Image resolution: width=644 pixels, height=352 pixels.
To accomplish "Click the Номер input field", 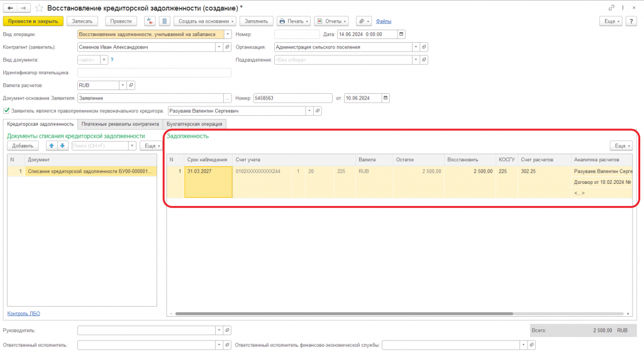I will pos(297,34).
